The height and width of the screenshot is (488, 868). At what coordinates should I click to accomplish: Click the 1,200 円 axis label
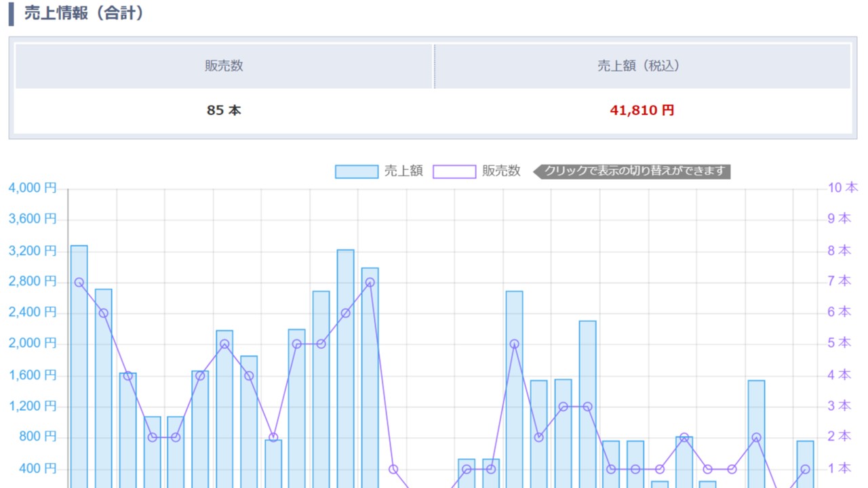tap(33, 406)
